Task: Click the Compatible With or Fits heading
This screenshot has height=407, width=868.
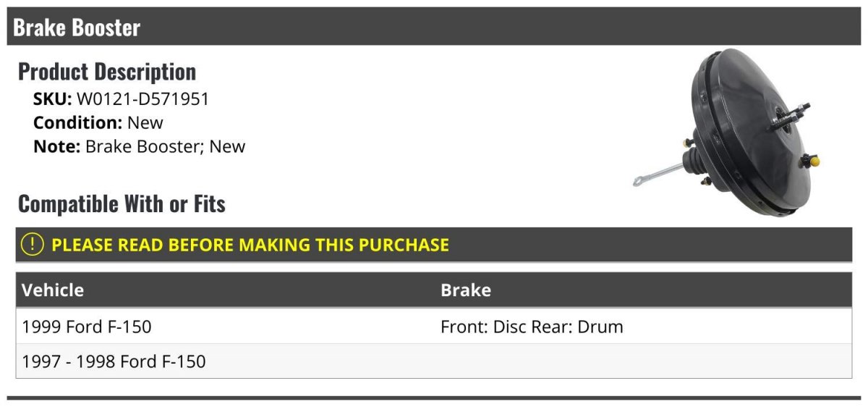Action: [122, 204]
